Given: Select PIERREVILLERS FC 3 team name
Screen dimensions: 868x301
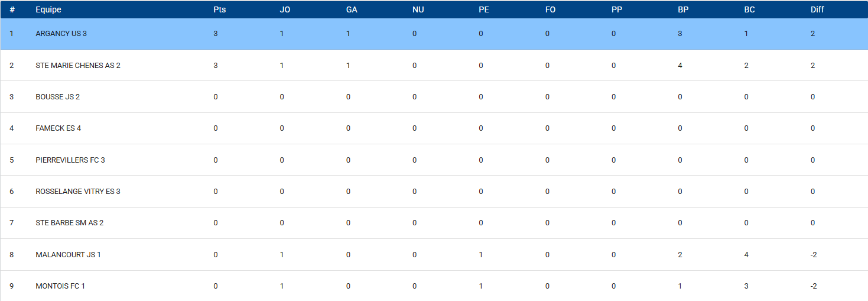Looking at the screenshot, I should tap(70, 160).
